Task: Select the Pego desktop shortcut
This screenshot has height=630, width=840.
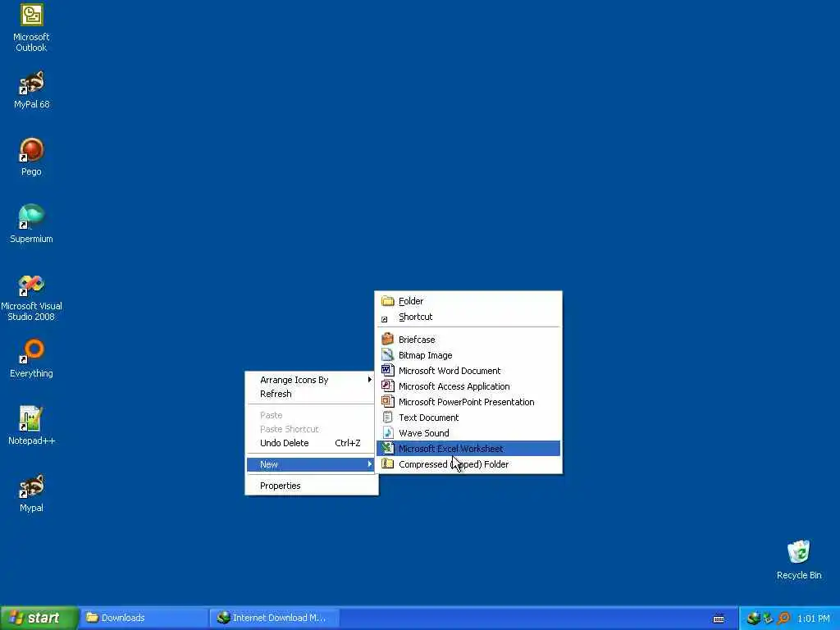Action: [31, 157]
